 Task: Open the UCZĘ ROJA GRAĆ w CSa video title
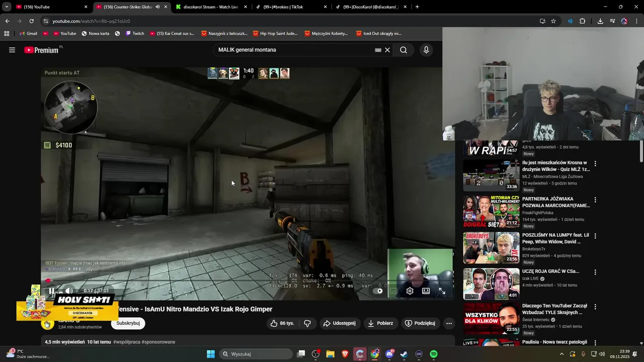coord(550,271)
